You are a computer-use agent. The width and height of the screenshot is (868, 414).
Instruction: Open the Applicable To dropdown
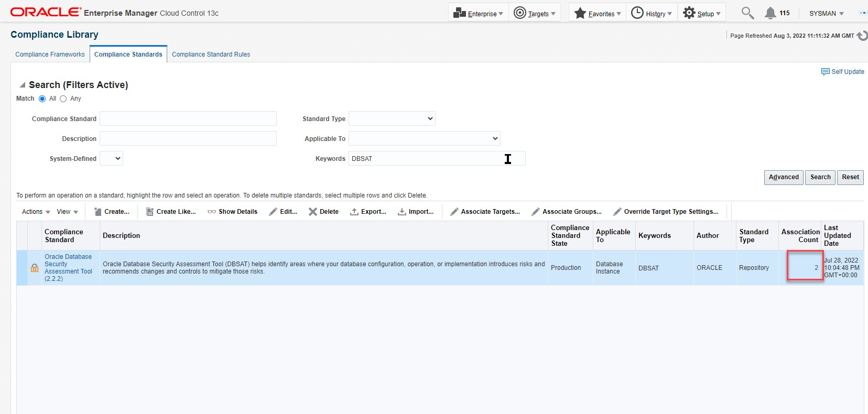point(425,139)
